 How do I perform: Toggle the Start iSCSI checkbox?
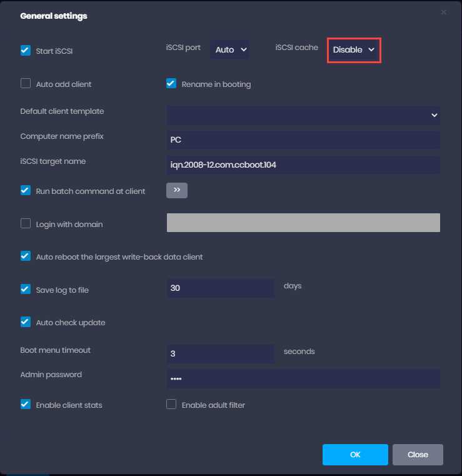(26, 51)
